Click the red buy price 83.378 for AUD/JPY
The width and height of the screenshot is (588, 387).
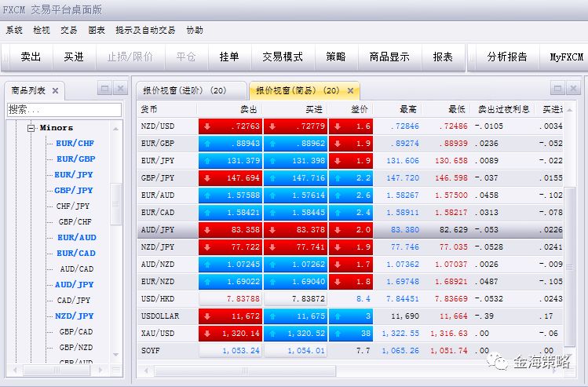(295, 229)
